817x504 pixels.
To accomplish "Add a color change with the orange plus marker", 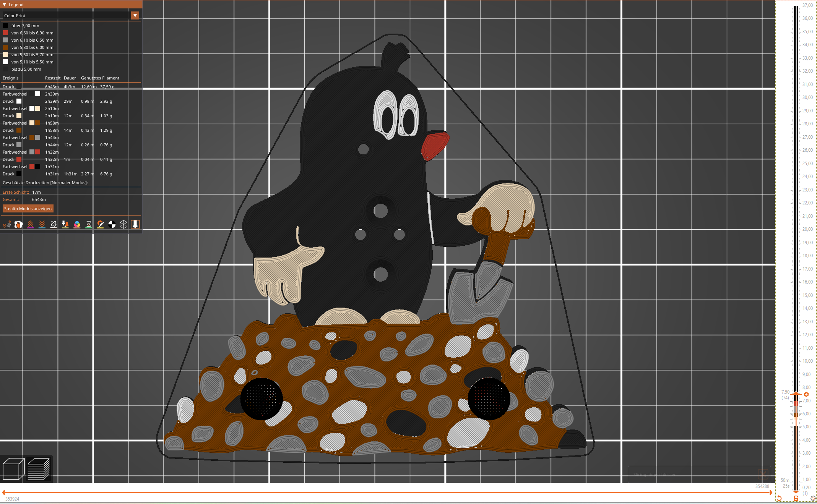I will pyautogui.click(x=807, y=394).
